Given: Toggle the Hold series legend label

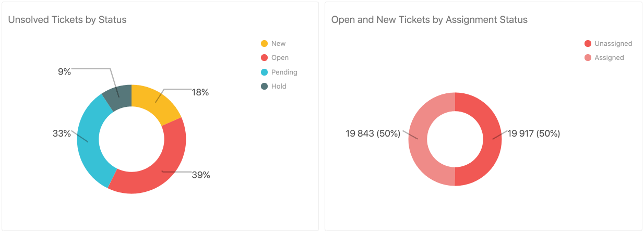Looking at the screenshot, I should point(279,86).
